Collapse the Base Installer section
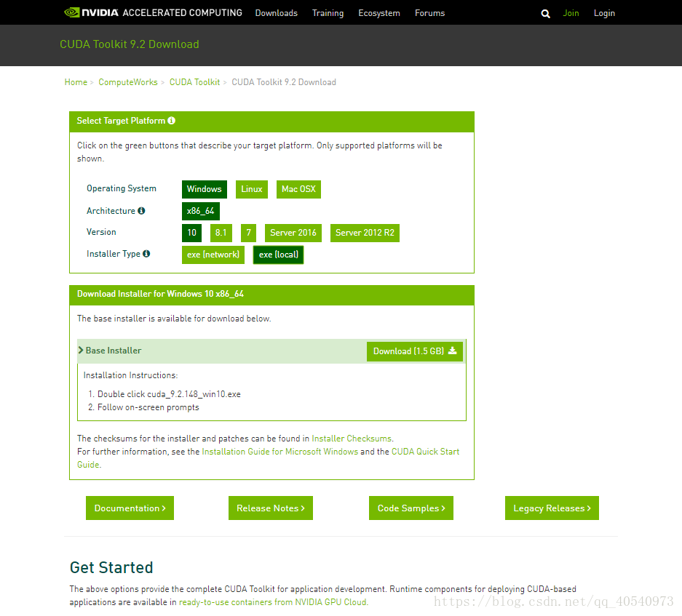Viewport: 682px width, 616px height. click(110, 351)
